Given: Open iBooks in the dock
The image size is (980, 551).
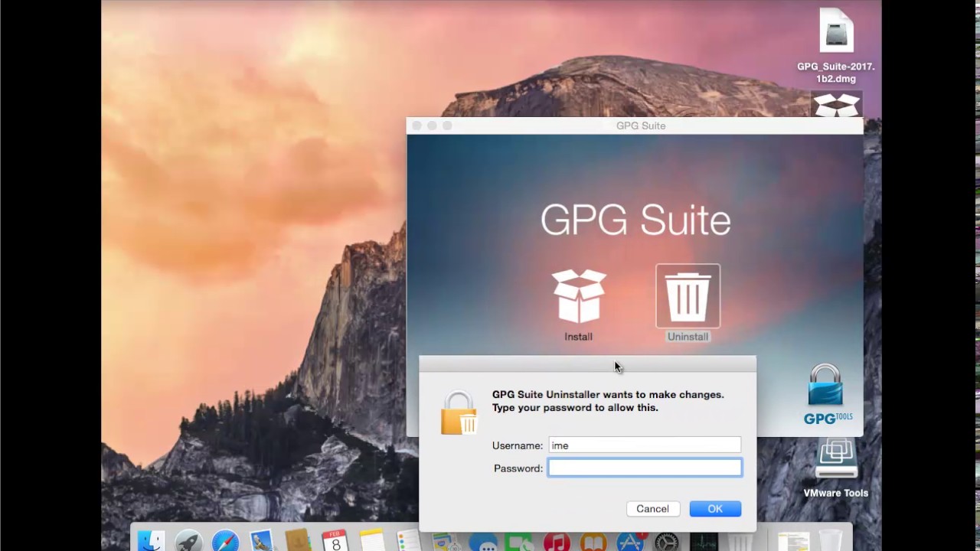Looking at the screenshot, I should pos(593,541).
